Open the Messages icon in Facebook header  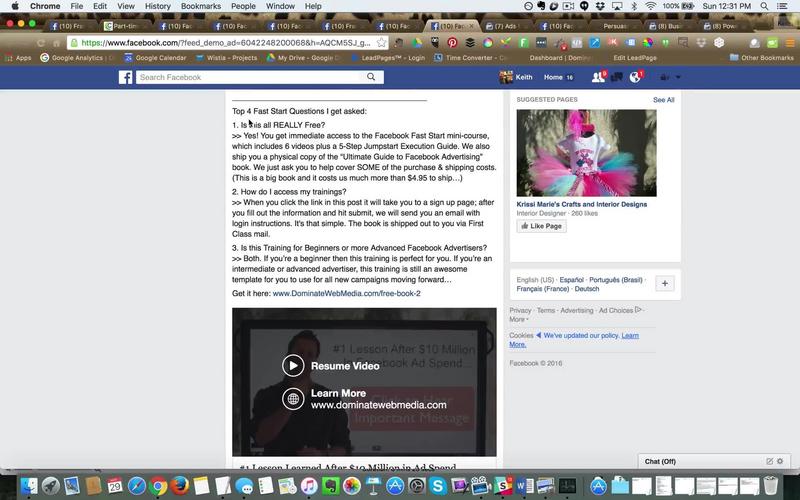pyautogui.click(x=616, y=77)
